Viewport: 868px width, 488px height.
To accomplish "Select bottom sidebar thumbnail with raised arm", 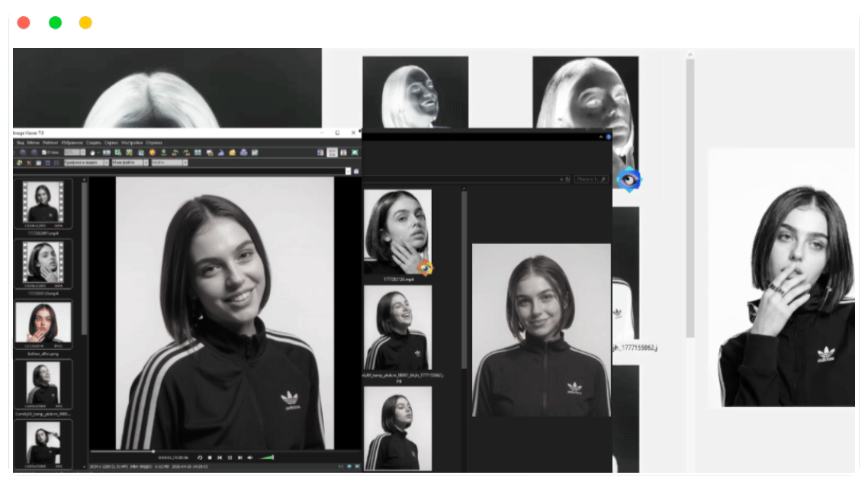I will click(43, 444).
